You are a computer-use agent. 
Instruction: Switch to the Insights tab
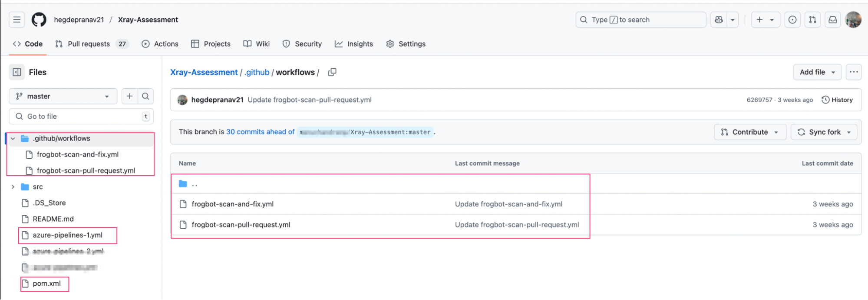[354, 44]
